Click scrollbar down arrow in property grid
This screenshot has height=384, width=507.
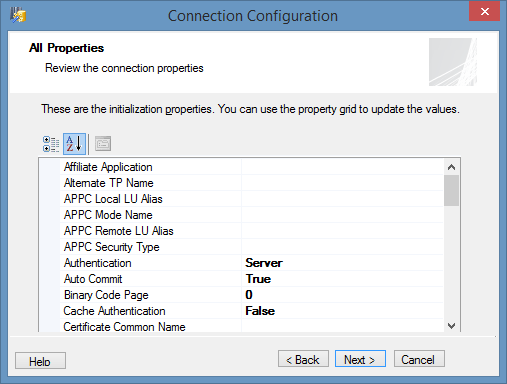click(452, 325)
